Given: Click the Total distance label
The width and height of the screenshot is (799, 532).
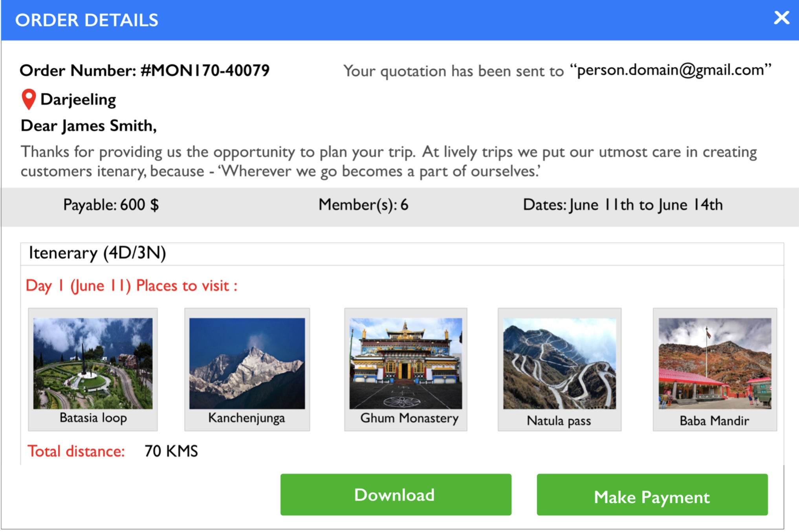Looking at the screenshot, I should [x=76, y=451].
